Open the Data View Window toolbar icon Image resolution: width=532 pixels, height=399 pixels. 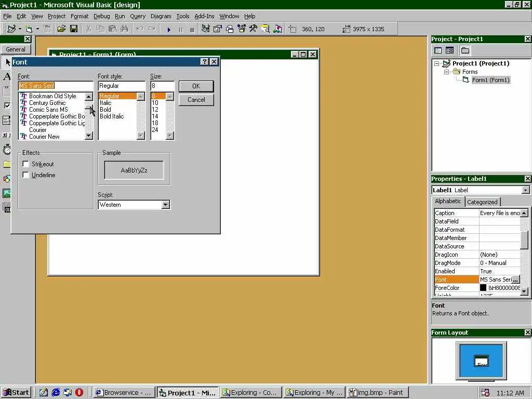pyautogui.click(x=265, y=29)
